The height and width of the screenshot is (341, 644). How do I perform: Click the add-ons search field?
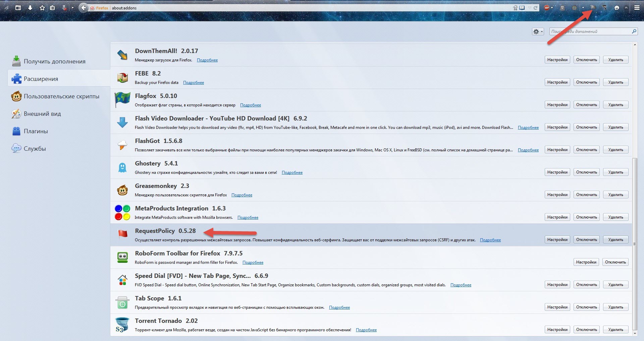(590, 32)
